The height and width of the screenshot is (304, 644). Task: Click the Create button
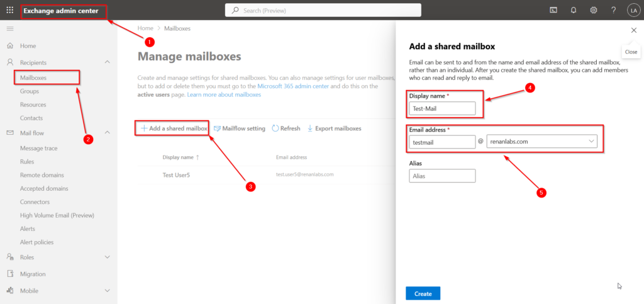(423, 294)
